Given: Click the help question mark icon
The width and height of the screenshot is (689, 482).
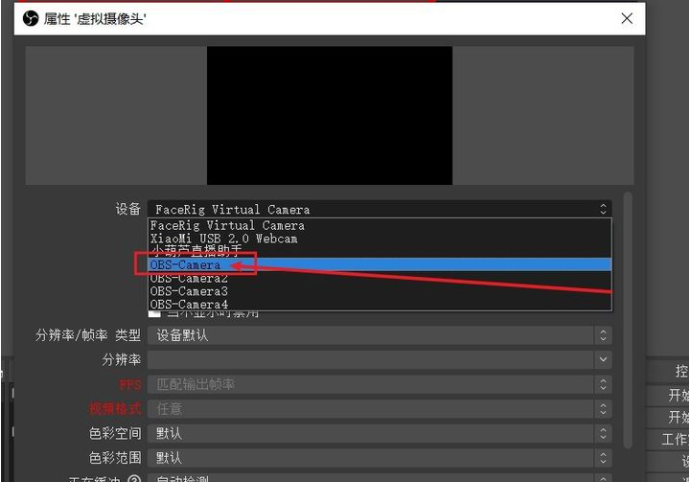Looking at the screenshot, I should [x=133, y=478].
